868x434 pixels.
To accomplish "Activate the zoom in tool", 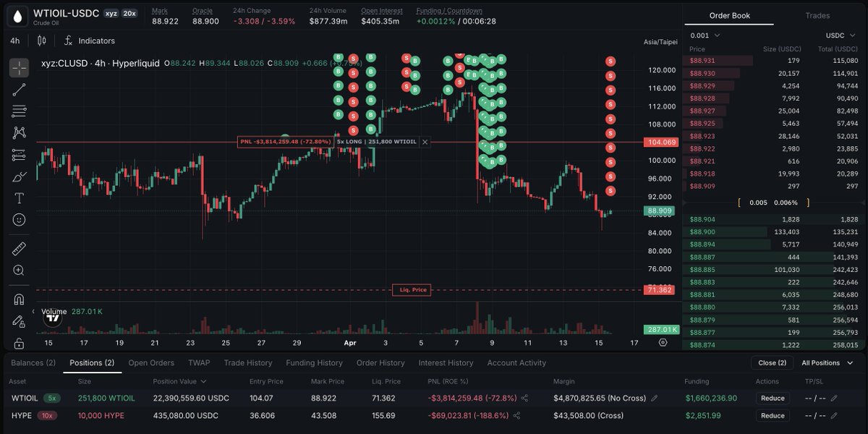I will pyautogui.click(x=19, y=271).
